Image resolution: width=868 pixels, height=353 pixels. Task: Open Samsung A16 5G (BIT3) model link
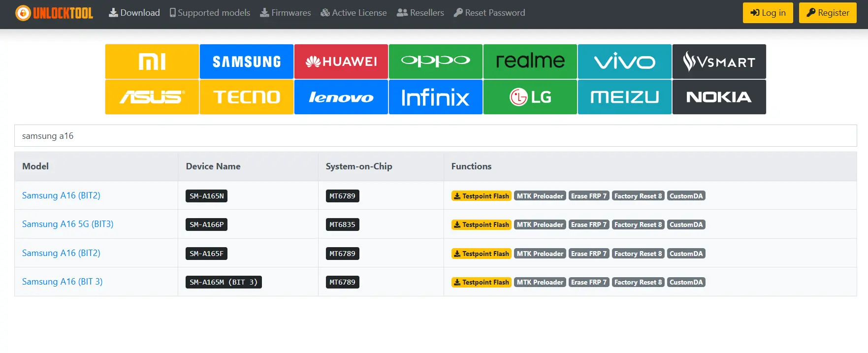[x=68, y=224]
